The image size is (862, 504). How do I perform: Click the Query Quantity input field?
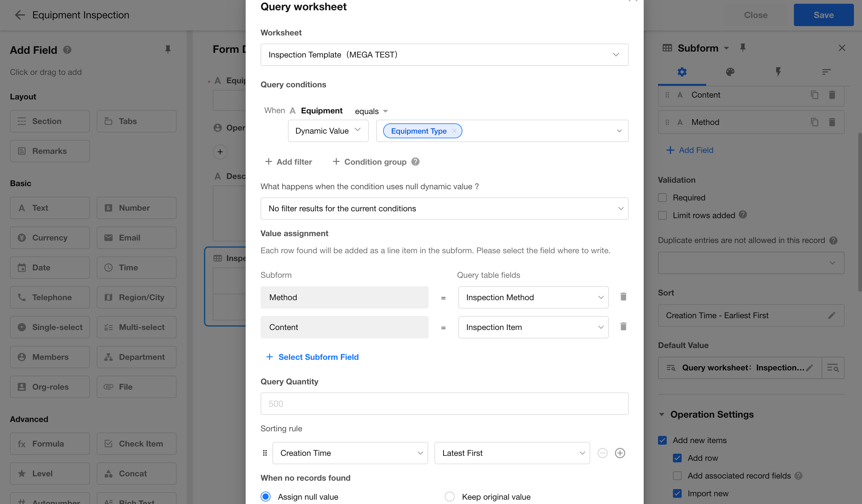444,404
